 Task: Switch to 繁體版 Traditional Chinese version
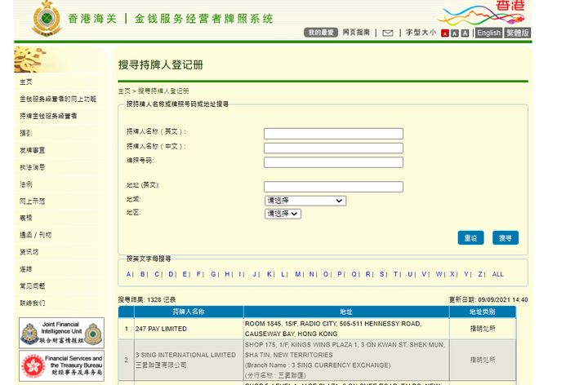517,33
